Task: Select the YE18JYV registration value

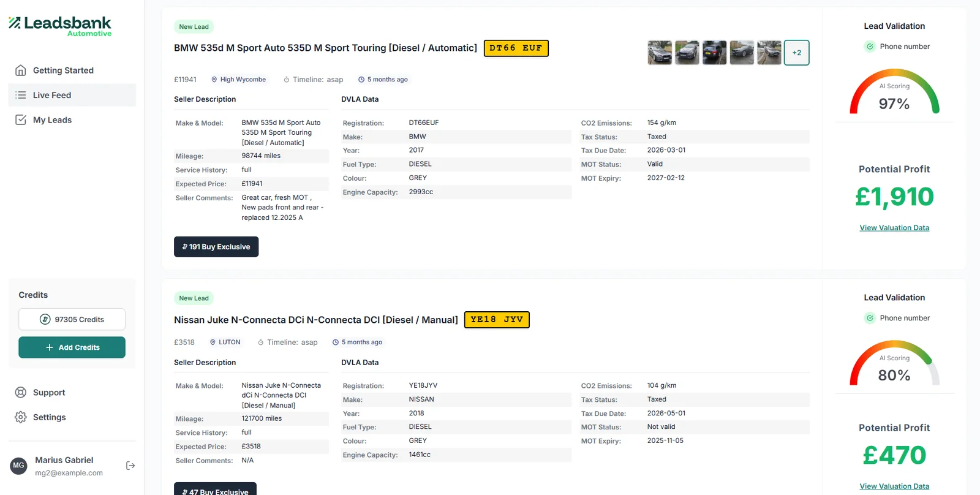Action: 423,385
